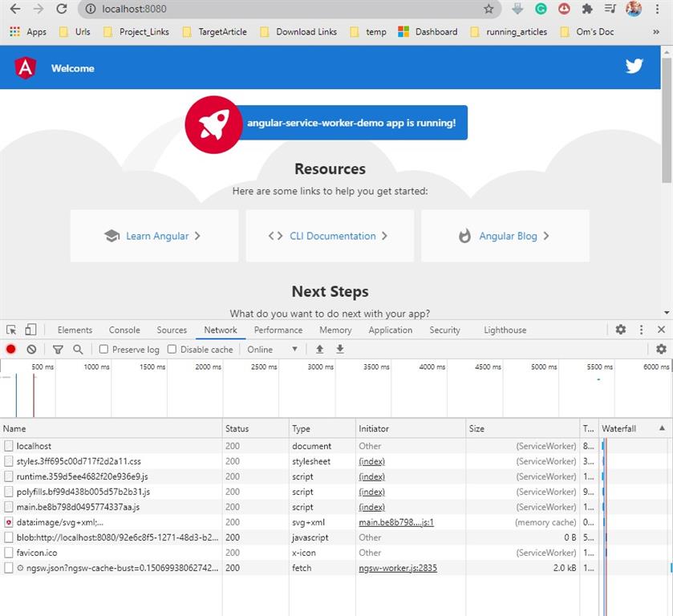Click the page vertical scrollbar

(666, 120)
